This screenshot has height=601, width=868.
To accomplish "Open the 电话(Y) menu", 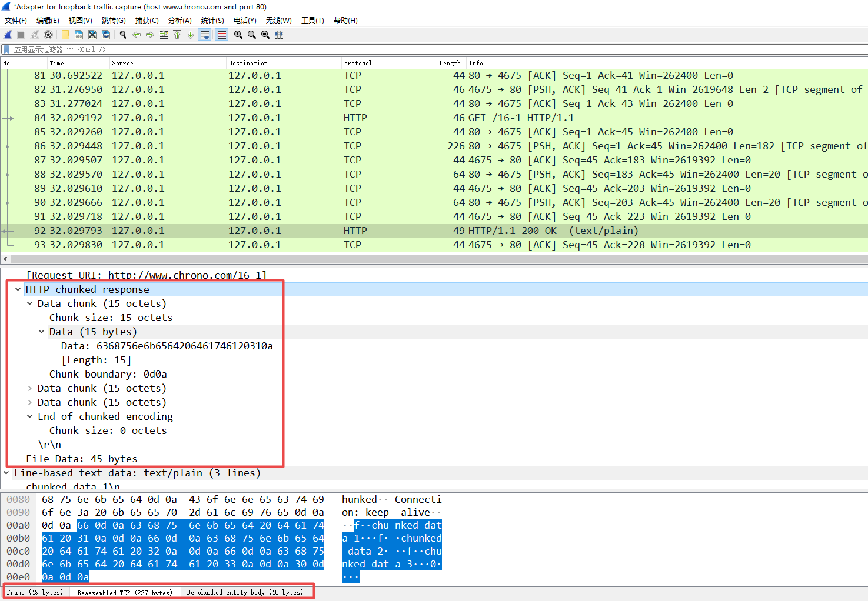I will [x=245, y=21].
